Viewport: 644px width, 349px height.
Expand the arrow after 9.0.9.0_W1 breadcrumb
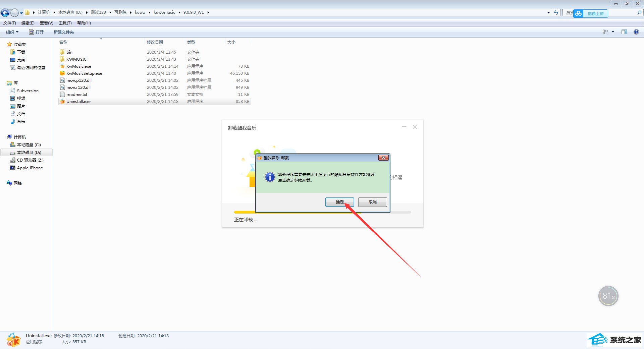coord(208,12)
